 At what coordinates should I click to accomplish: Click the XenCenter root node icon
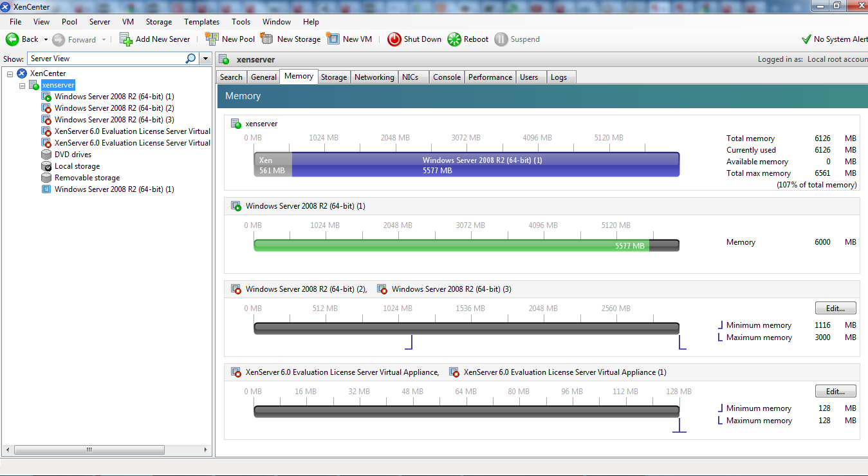[22, 73]
